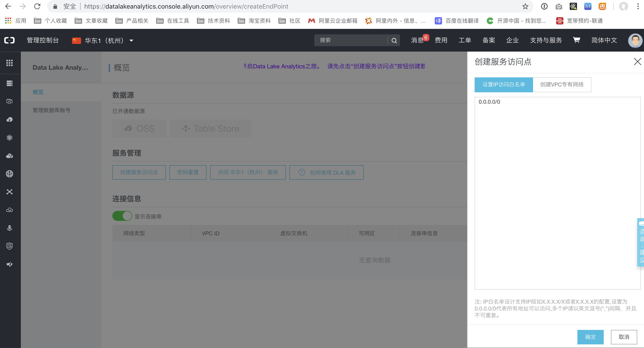The height and width of the screenshot is (348, 644).
Task: Open the 支持与服务 menu
Action: coord(546,40)
